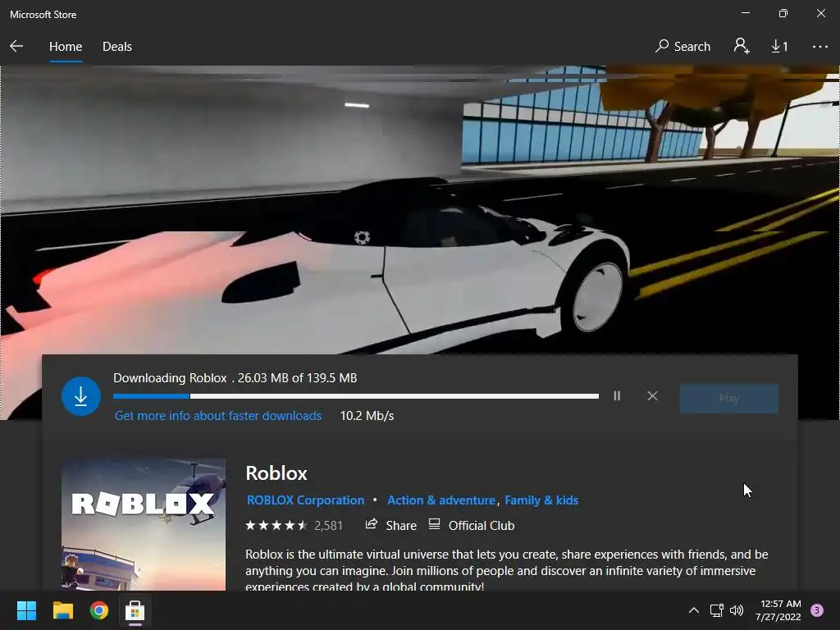
Task: Launch File Explorer from the taskbar
Action: tap(62, 610)
